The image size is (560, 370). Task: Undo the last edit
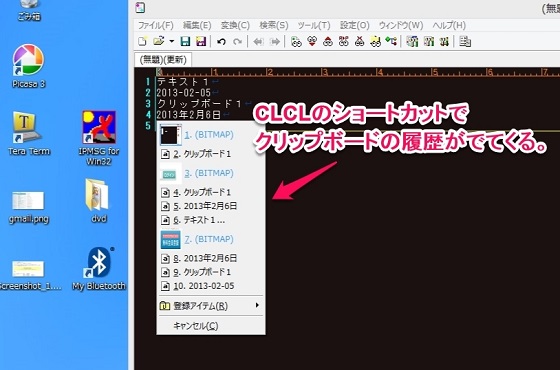tap(221, 42)
